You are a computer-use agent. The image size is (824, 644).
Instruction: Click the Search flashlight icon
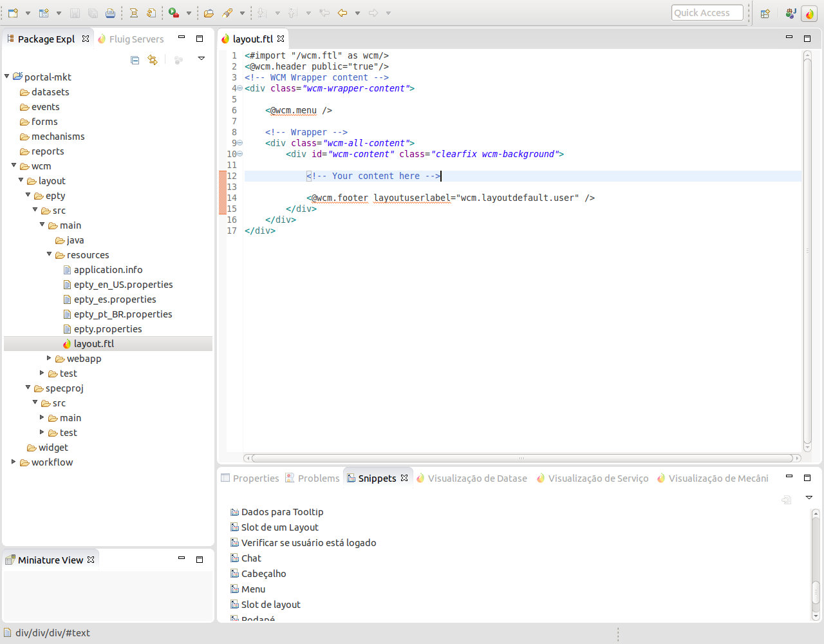(x=227, y=13)
